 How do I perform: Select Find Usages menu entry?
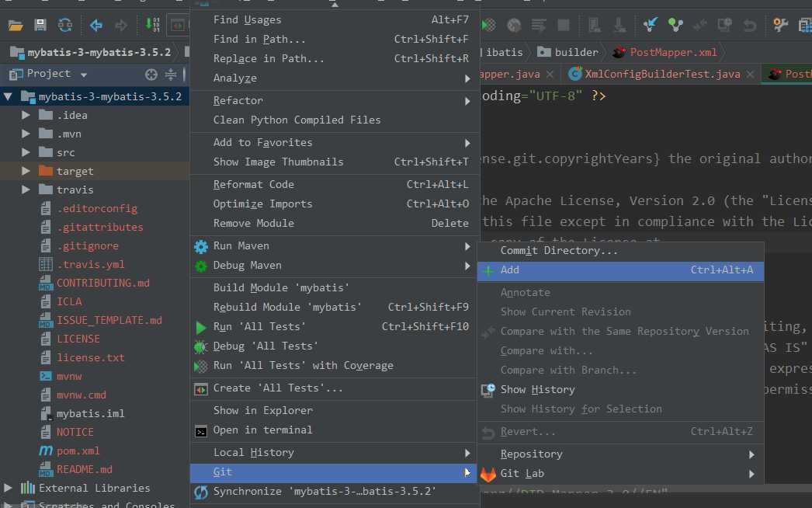[x=335, y=19]
